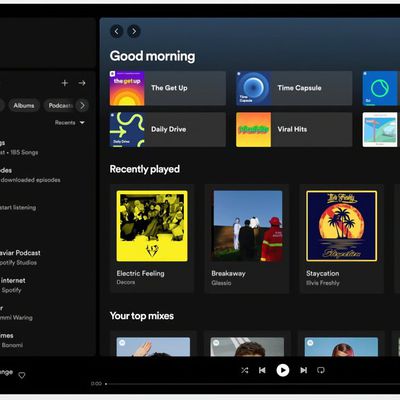Image resolution: width=400 pixels, height=400 pixels.
Task: Open artist Glassio
Action: 221,283
